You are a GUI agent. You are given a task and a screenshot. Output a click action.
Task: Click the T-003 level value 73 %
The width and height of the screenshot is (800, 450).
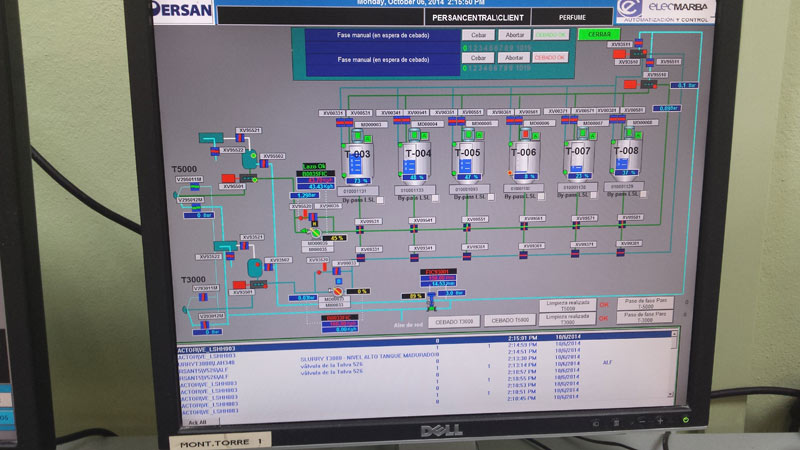click(x=359, y=181)
